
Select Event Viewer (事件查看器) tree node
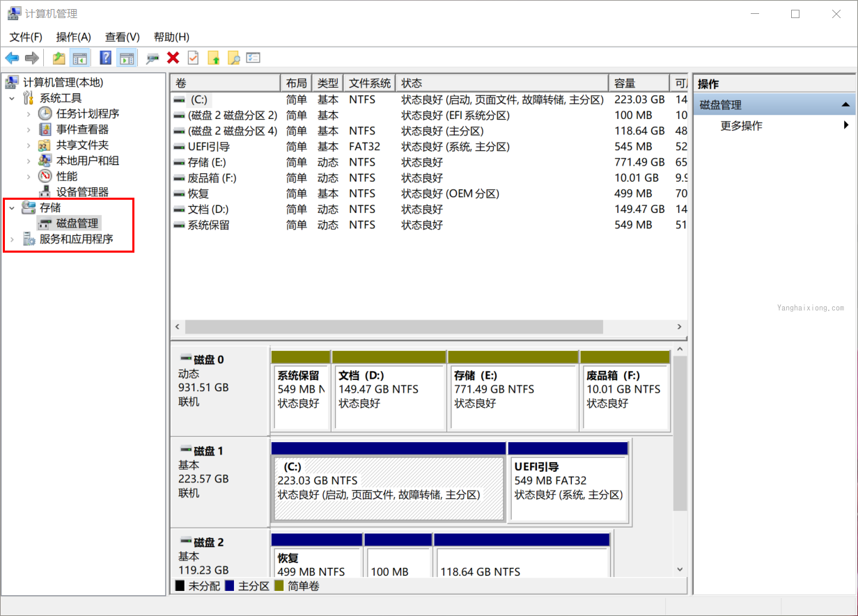point(82,129)
